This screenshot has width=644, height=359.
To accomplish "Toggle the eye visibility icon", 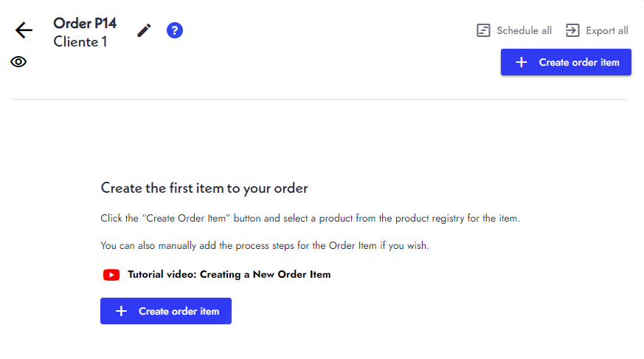I will tap(18, 62).
